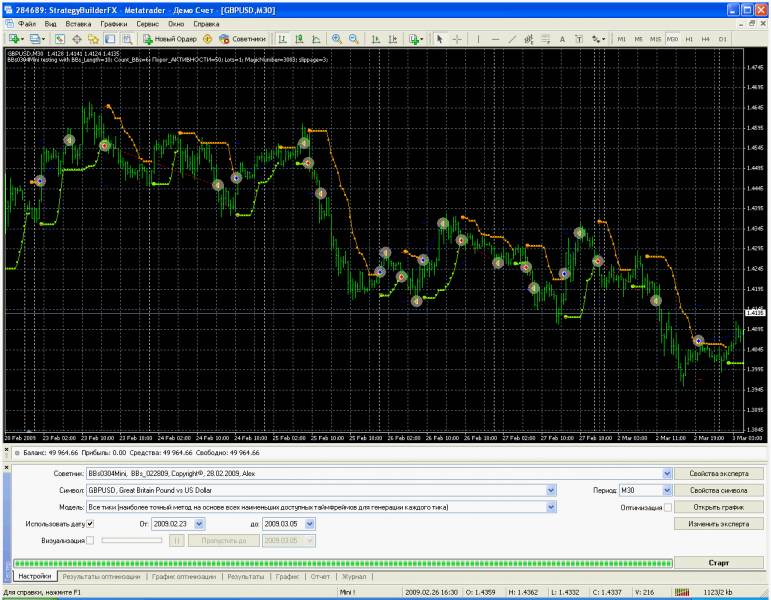Click the Windows title bar application icon

(8, 8)
